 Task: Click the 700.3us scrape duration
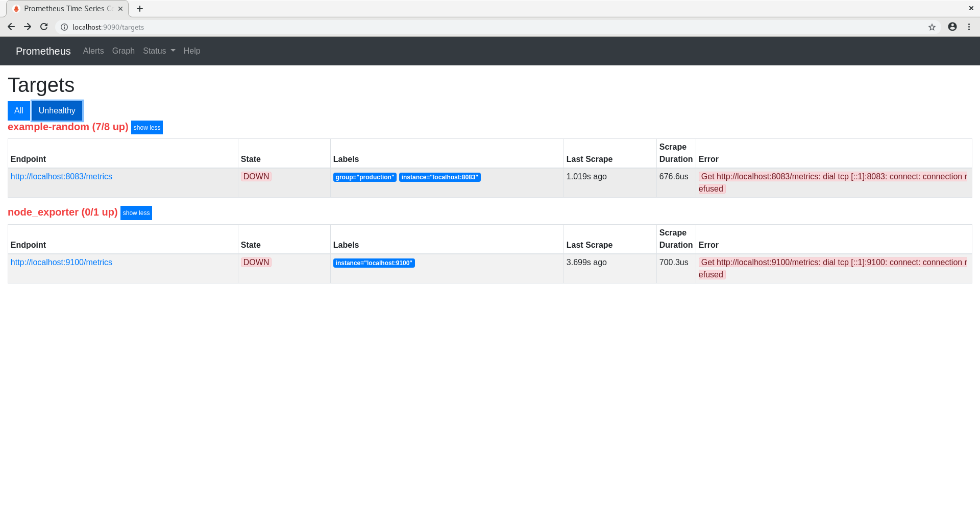click(x=674, y=263)
